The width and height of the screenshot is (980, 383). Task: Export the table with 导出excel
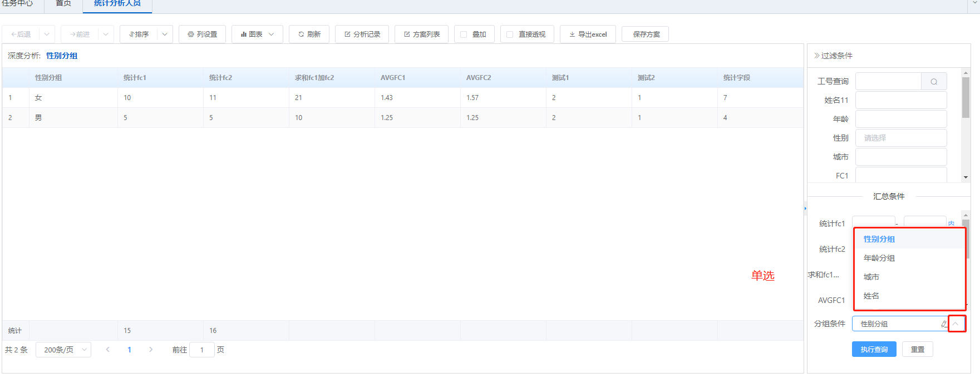[x=588, y=34]
